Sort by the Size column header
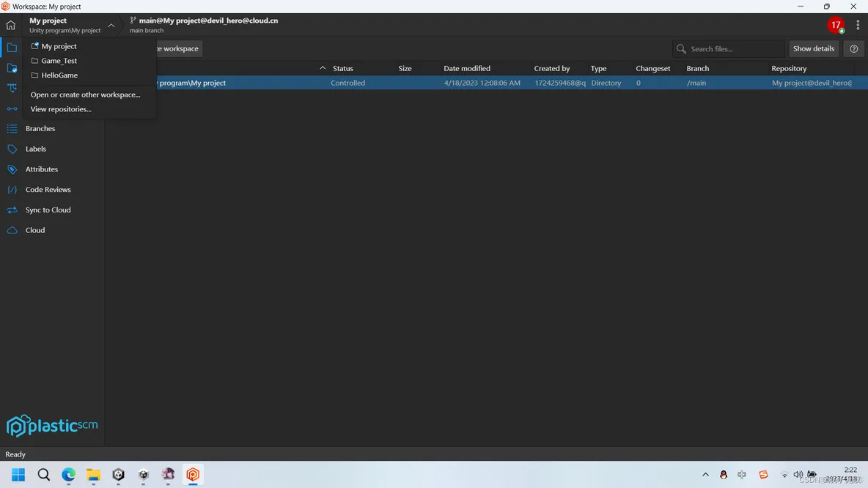 [405, 69]
